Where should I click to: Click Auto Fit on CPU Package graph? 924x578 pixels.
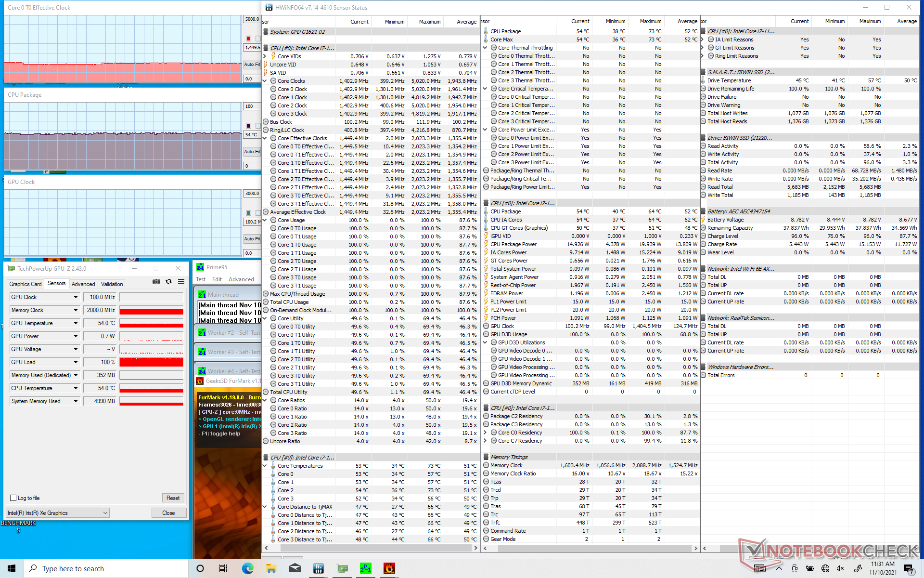pos(252,151)
